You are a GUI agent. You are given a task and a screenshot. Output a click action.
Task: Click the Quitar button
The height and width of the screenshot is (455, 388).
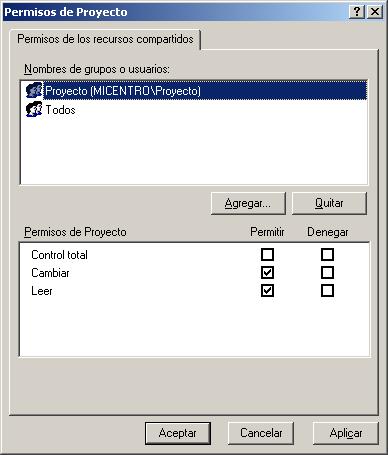(x=329, y=203)
